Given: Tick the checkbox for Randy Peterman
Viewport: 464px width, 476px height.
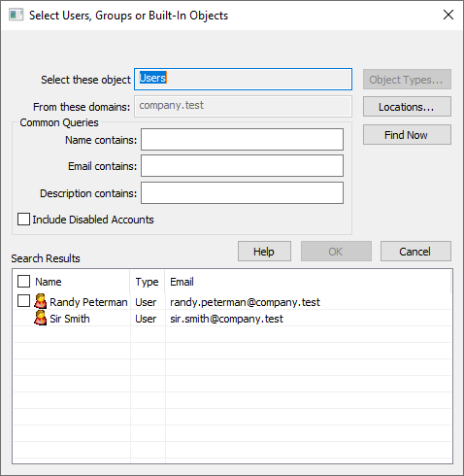Looking at the screenshot, I should pos(23,301).
